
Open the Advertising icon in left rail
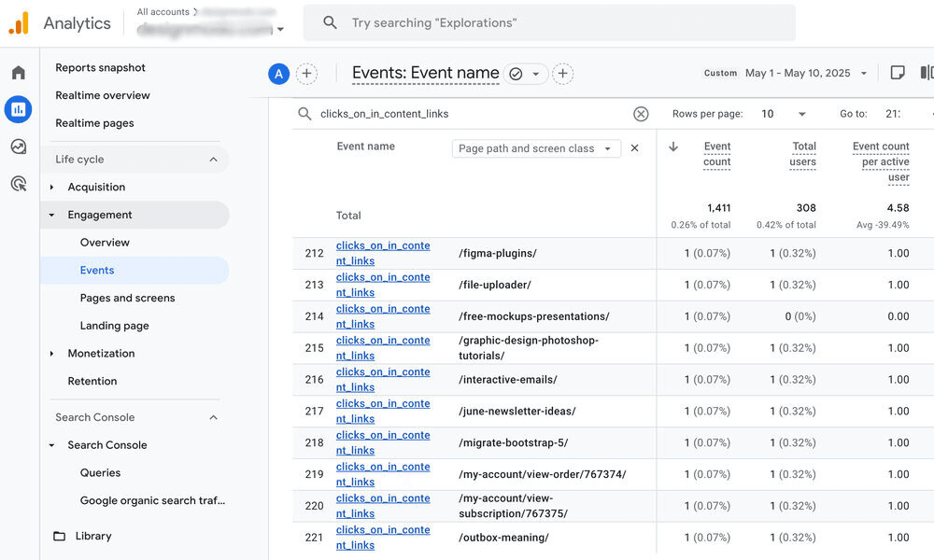click(19, 184)
